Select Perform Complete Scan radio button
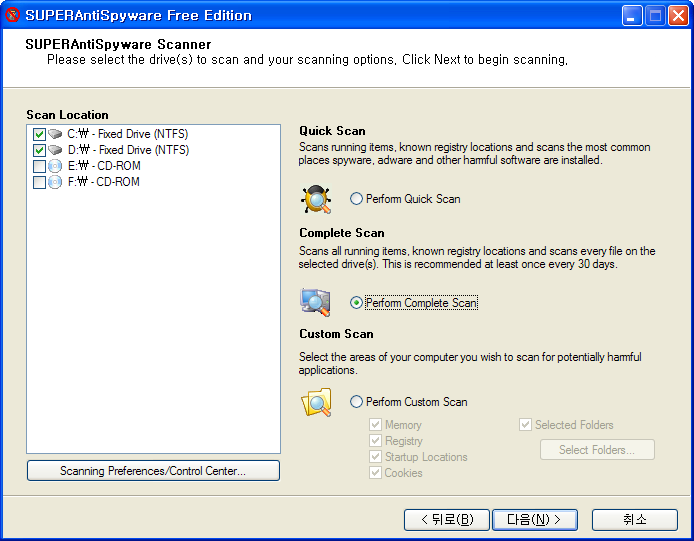The height and width of the screenshot is (541, 694). [356, 303]
